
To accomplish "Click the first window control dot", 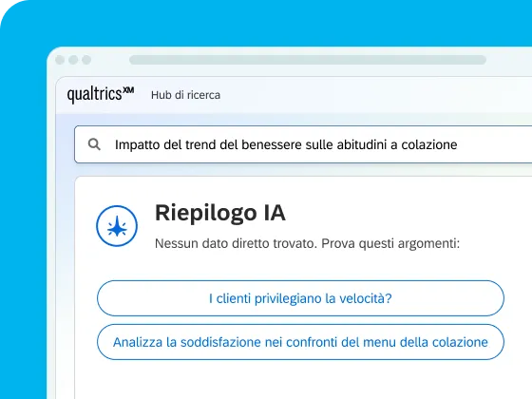I will (60, 60).
